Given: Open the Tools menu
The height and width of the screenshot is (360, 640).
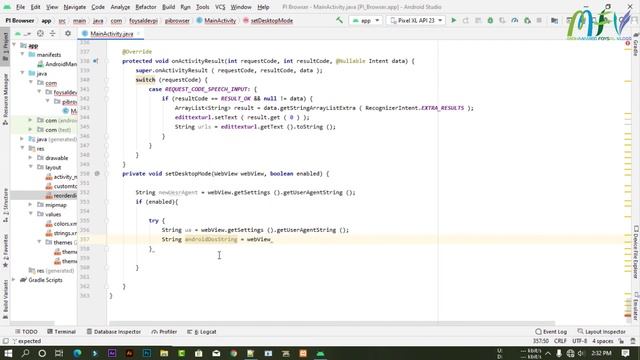Looking at the screenshot, I should point(202,7).
